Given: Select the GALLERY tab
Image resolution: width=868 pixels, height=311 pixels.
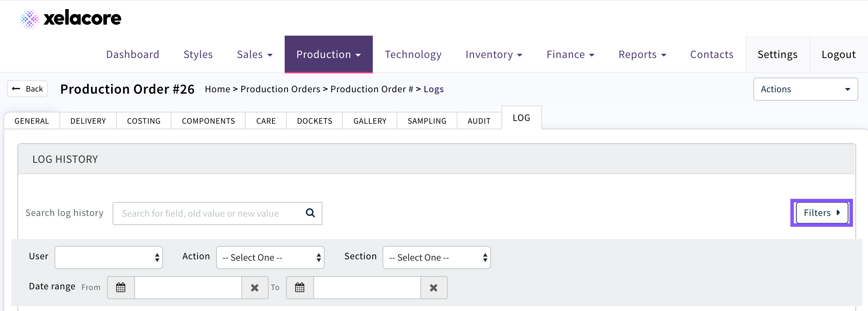Looking at the screenshot, I should click(x=370, y=121).
